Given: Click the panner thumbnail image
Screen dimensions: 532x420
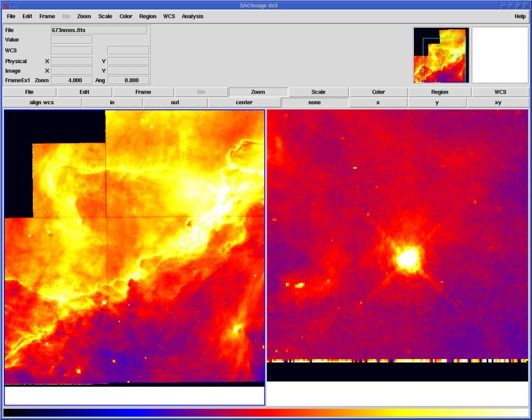Looking at the screenshot, I should click(x=441, y=55).
